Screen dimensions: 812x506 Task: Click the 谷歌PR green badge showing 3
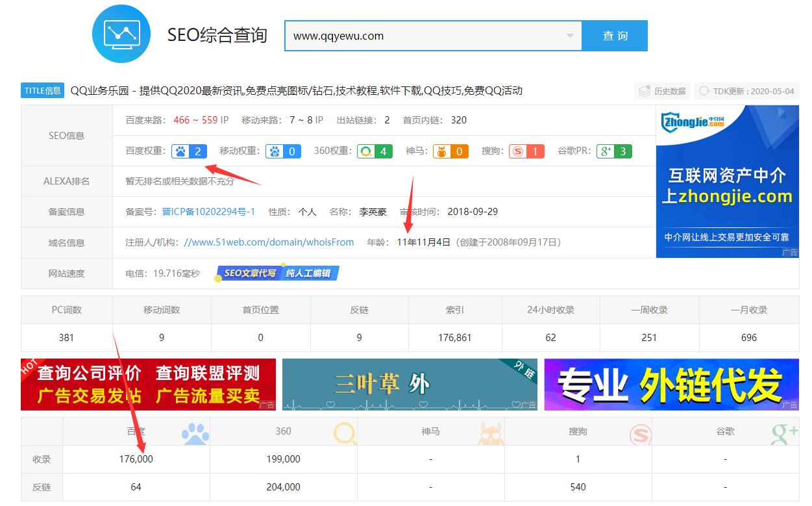[614, 151]
